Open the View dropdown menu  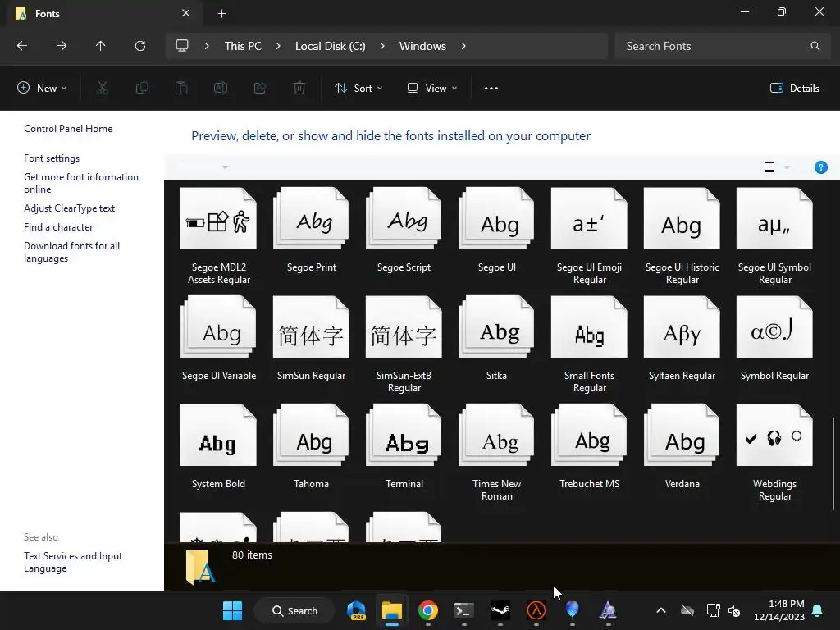pos(432,89)
